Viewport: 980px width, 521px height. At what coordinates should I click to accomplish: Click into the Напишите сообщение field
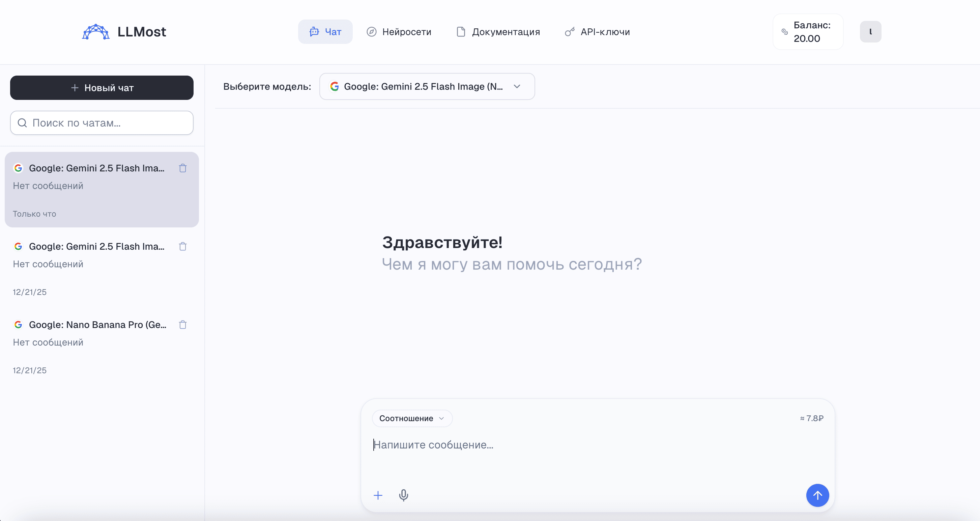(x=598, y=445)
